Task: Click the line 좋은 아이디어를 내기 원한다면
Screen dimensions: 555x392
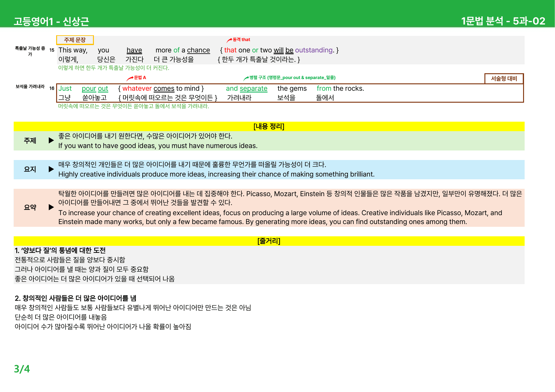Action: click(x=145, y=136)
